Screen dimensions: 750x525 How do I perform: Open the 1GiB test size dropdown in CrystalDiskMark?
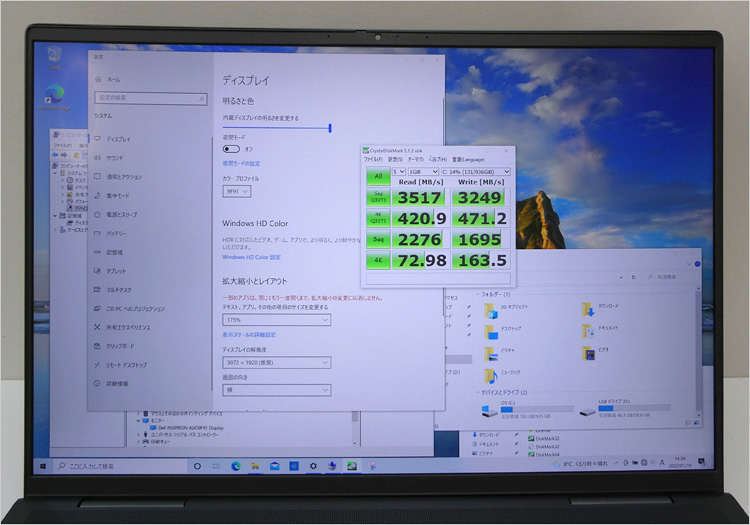click(415, 171)
